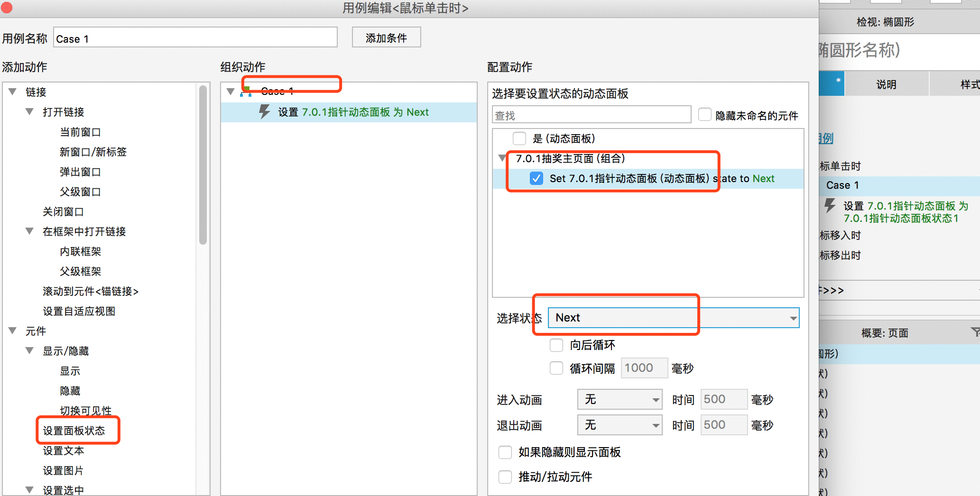Select the 新窗口/新标签 action
The width and height of the screenshot is (980, 496).
pos(93,152)
